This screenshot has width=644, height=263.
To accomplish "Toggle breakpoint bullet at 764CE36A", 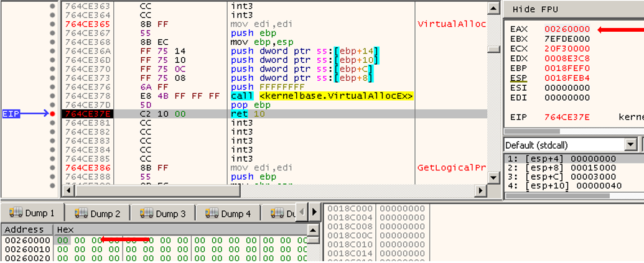I will (52, 51).
